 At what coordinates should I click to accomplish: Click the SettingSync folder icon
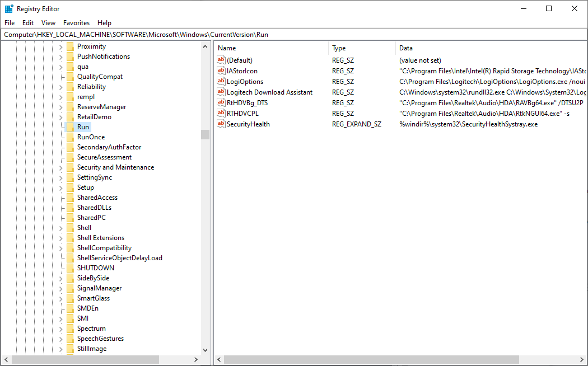(x=70, y=177)
